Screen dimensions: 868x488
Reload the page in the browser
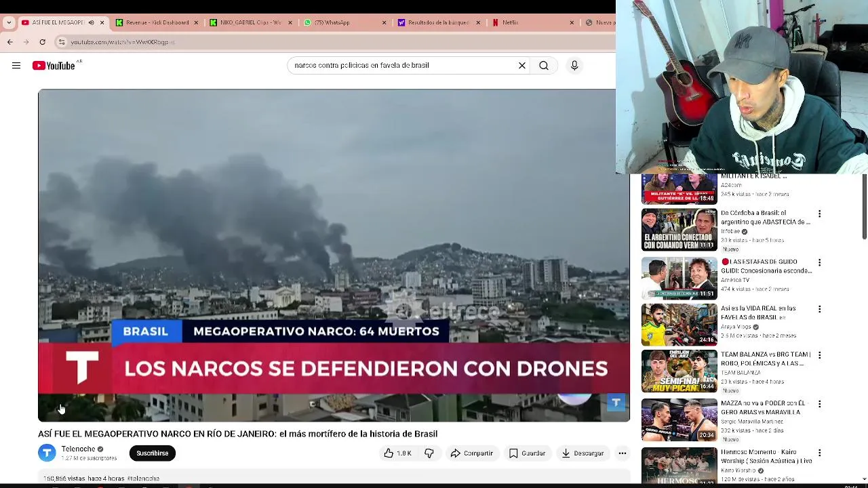click(x=42, y=42)
